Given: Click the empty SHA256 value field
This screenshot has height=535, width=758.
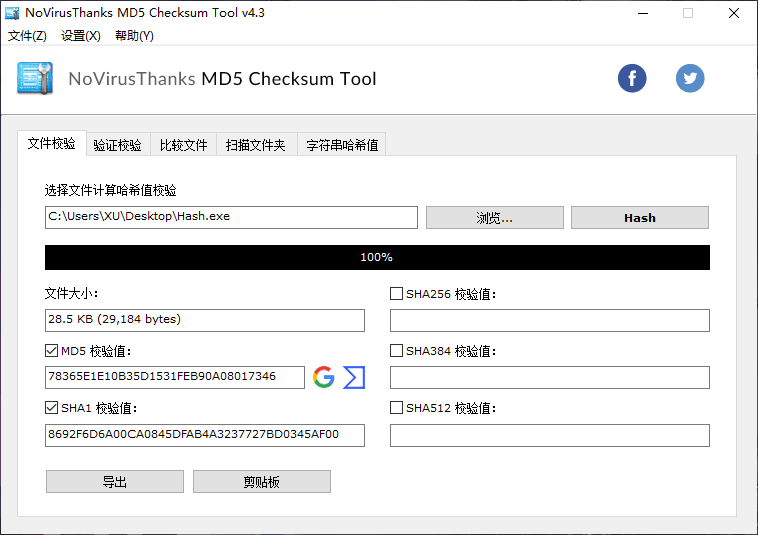Looking at the screenshot, I should coord(550,320).
